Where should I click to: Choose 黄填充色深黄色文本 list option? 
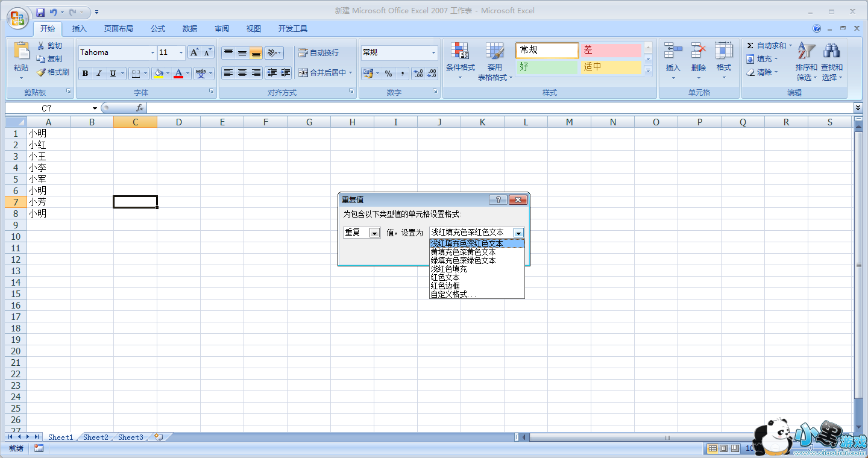(x=463, y=252)
